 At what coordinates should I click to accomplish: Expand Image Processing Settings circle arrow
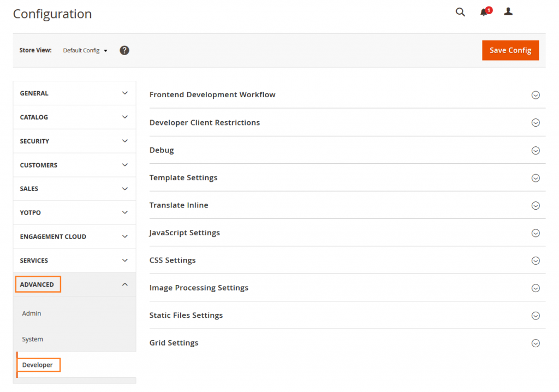[x=536, y=288]
